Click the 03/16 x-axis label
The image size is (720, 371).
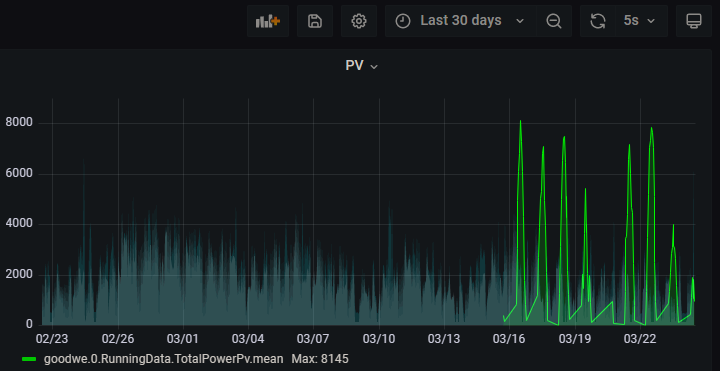coord(508,339)
